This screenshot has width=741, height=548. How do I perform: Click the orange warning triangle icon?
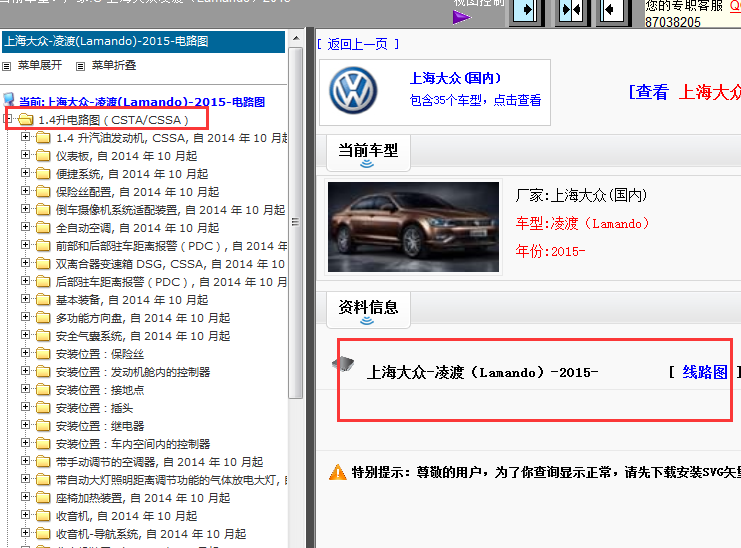pyautogui.click(x=337, y=472)
